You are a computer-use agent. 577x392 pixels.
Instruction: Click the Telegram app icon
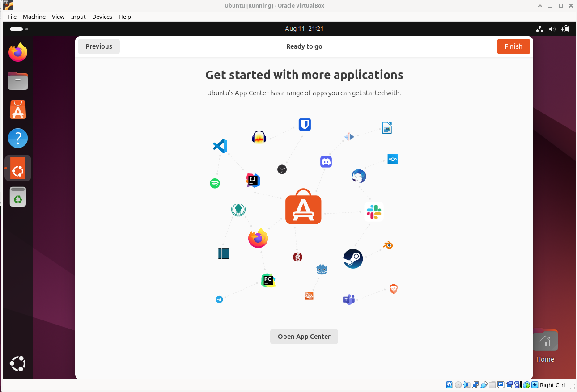[x=219, y=299]
